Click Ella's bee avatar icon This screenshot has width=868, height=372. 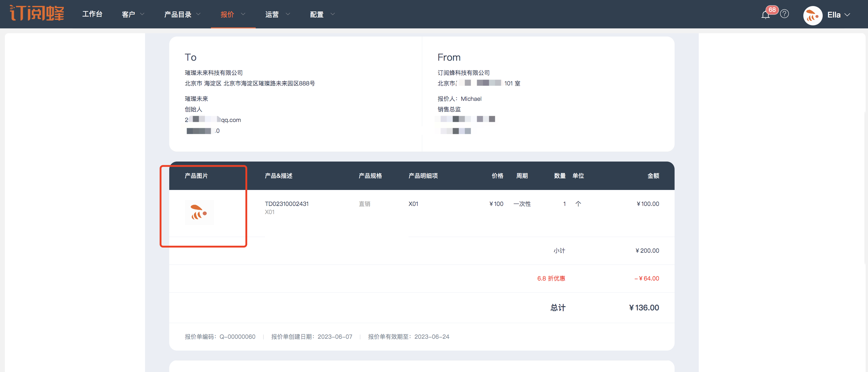click(x=813, y=15)
